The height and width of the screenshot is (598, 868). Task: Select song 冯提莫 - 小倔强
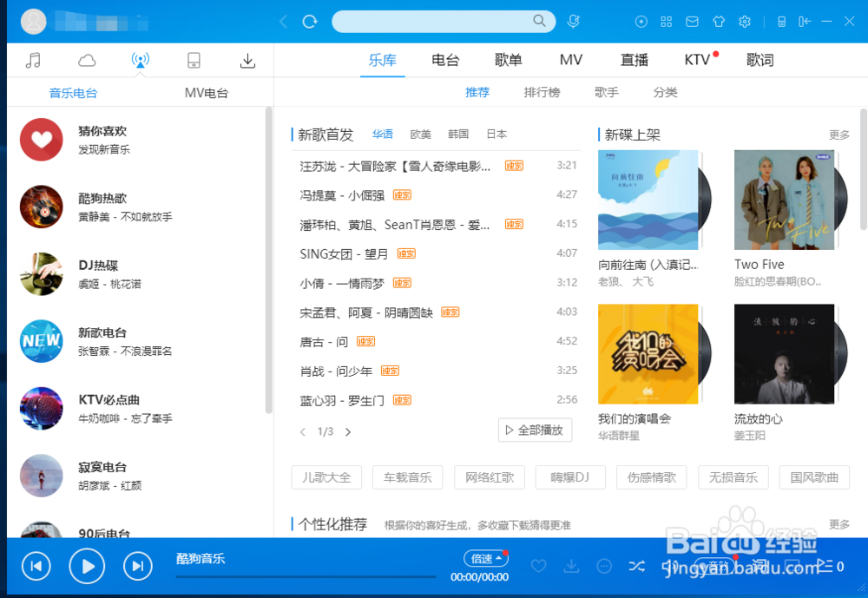(x=342, y=195)
